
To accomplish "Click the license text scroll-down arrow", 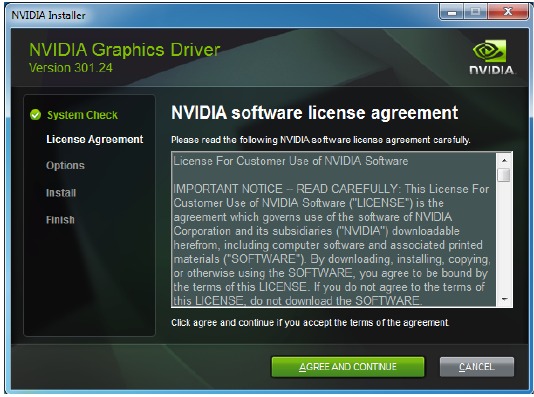I will [504, 299].
